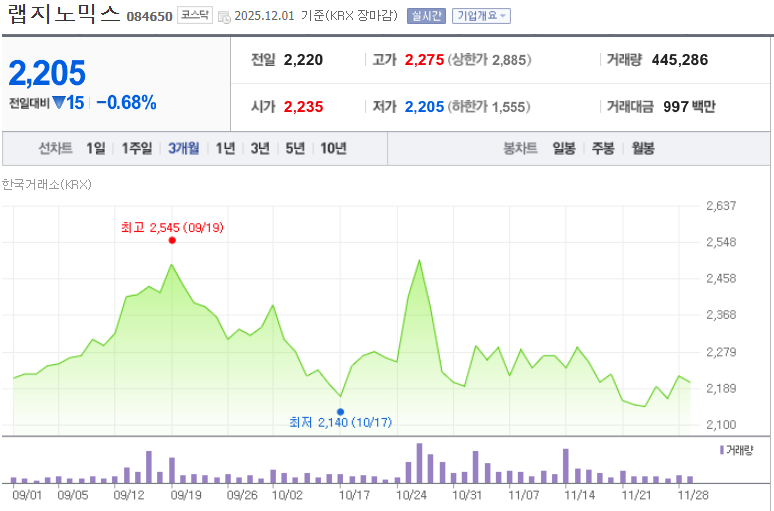Image resolution: width=774 pixels, height=511 pixels.
Task: Click the stock code 084650
Action: (149, 17)
